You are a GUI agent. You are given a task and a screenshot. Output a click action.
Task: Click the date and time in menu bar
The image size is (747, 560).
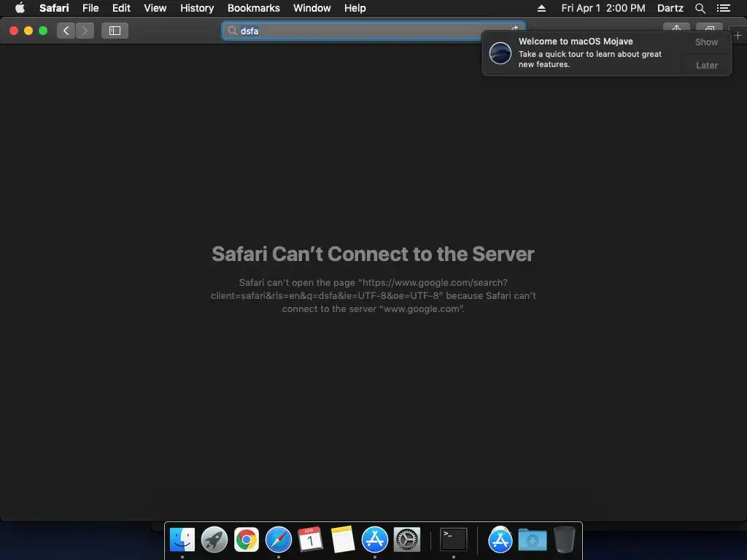point(603,8)
